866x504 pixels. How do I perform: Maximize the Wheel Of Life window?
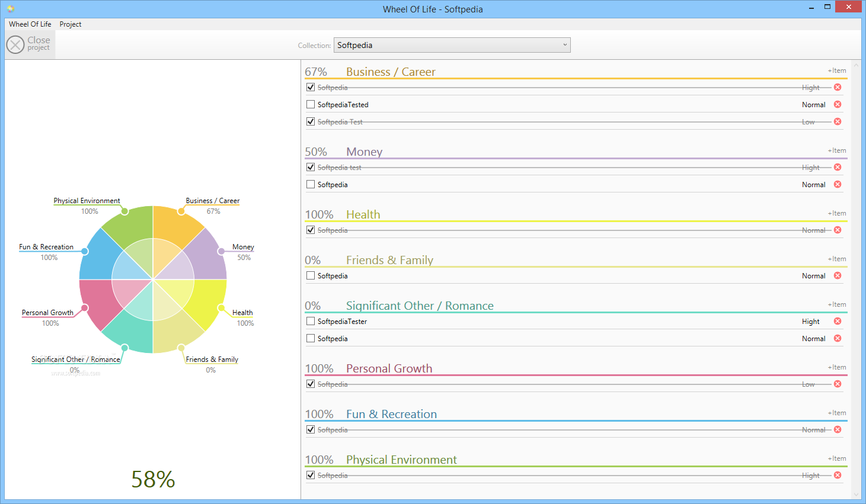(827, 7)
